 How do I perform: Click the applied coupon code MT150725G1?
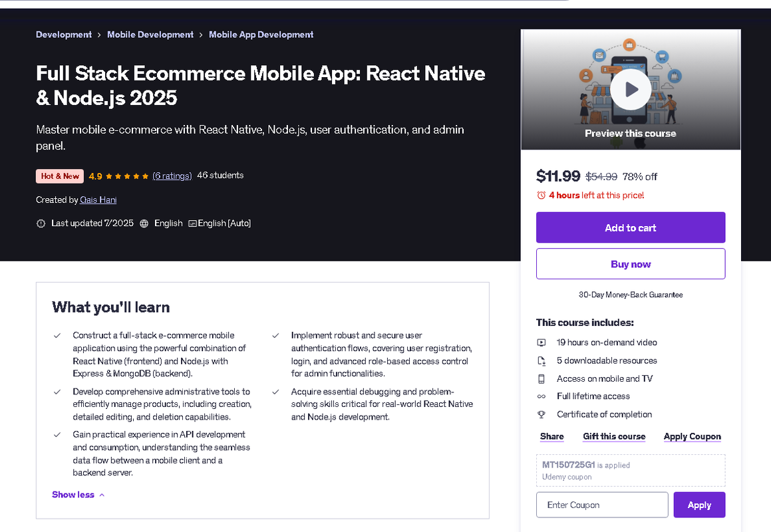coord(568,465)
